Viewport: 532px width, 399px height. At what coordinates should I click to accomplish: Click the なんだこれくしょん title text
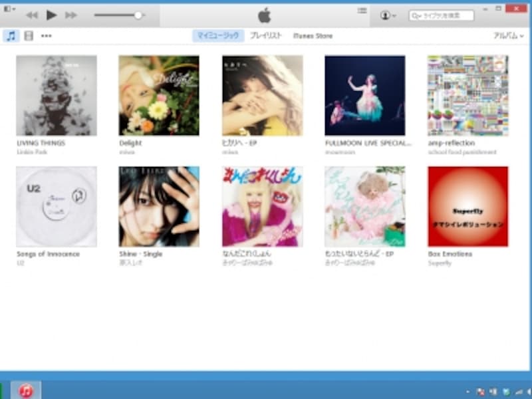[246, 254]
